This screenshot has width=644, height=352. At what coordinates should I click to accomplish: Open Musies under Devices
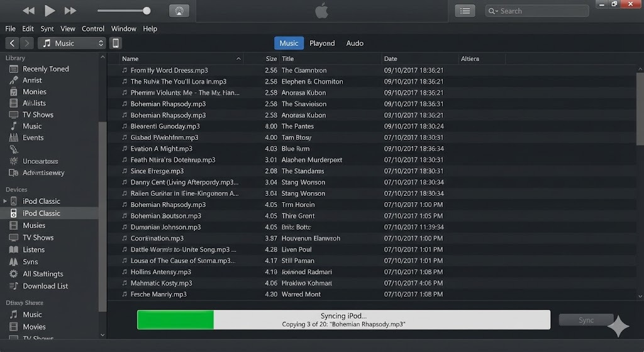[34, 225]
